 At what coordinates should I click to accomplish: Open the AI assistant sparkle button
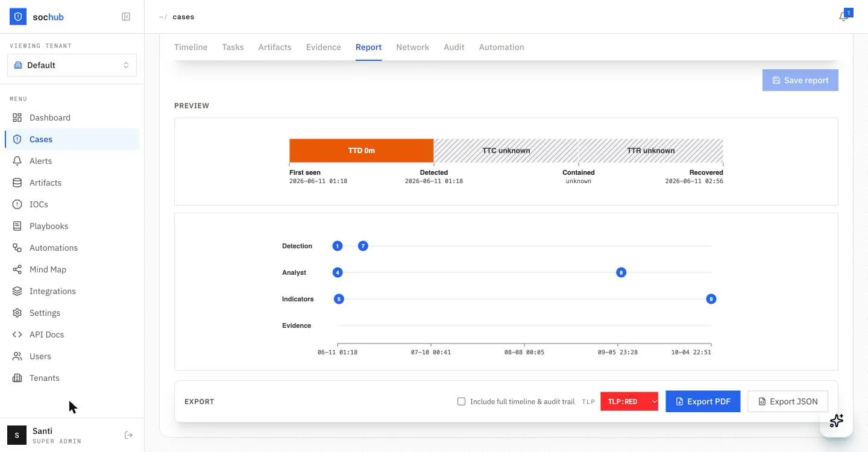pyautogui.click(x=836, y=421)
